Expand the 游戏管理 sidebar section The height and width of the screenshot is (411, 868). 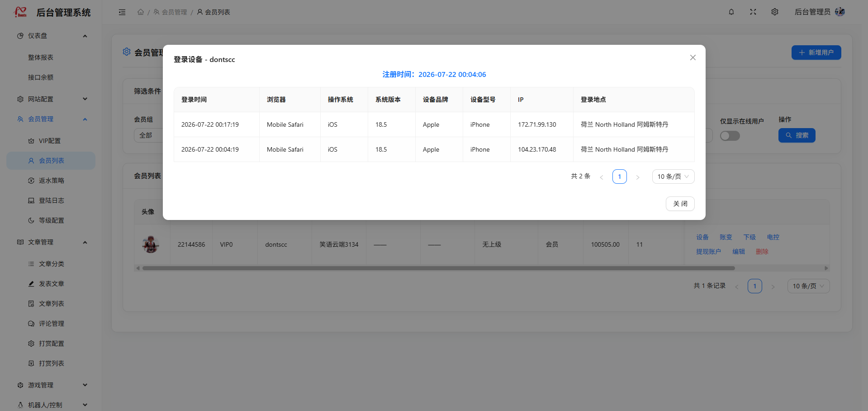coord(51,385)
